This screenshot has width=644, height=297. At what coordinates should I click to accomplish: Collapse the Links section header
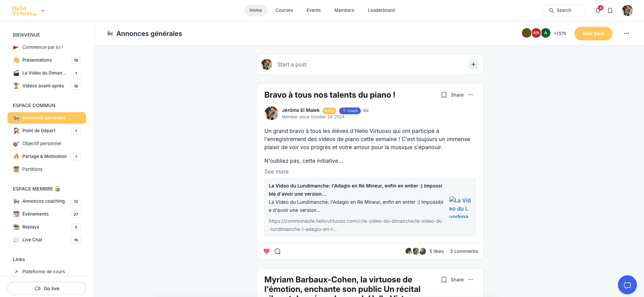pos(19,259)
